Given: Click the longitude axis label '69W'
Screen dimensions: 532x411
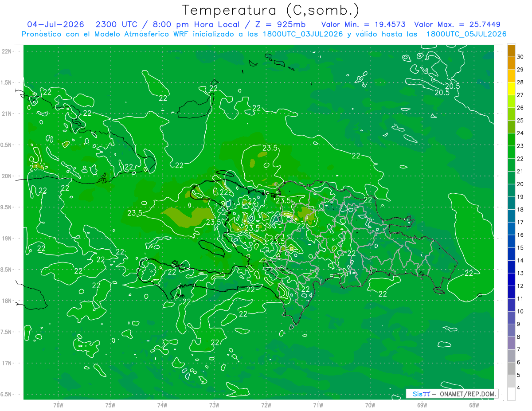Looking at the screenshot, I should (x=422, y=405).
